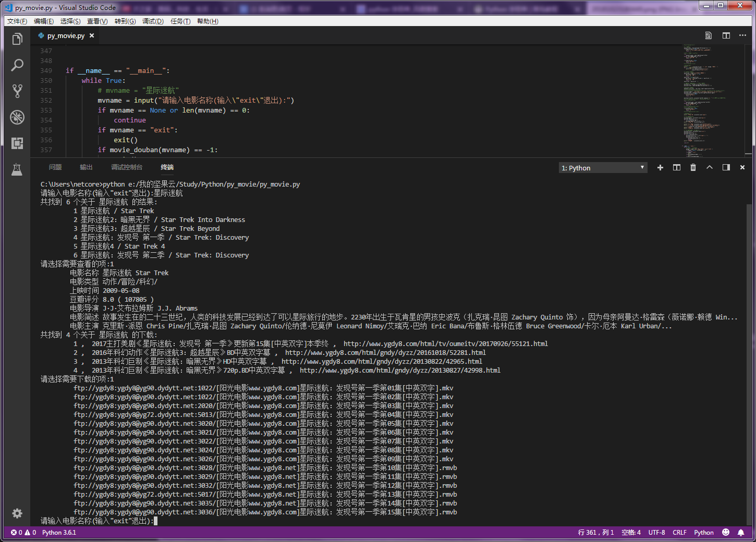Select the 终端 panel tab
The width and height of the screenshot is (756, 542).
pyautogui.click(x=167, y=167)
